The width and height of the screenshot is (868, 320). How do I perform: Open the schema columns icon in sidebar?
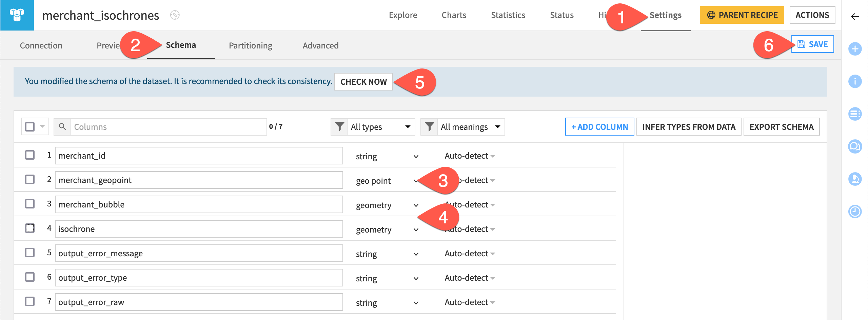(x=854, y=114)
